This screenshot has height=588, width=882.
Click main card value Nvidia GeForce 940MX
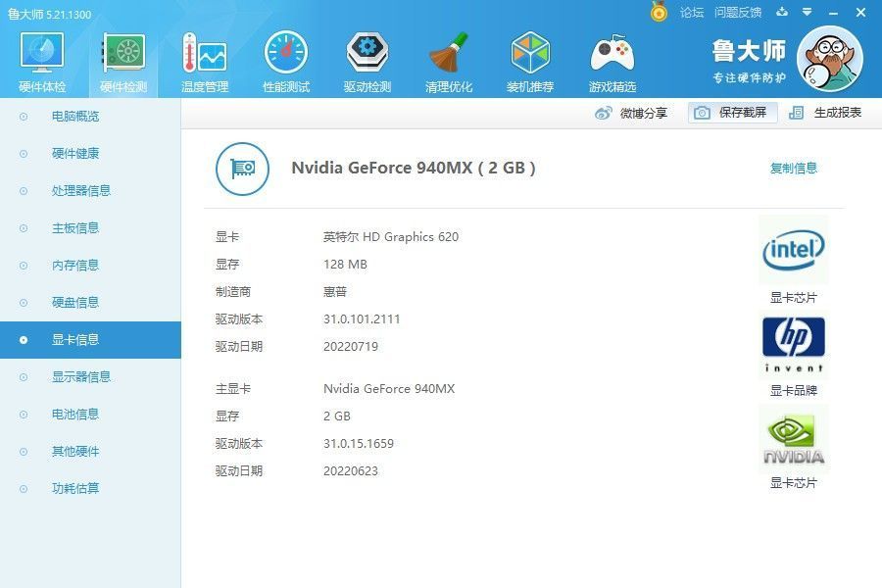[x=389, y=389]
